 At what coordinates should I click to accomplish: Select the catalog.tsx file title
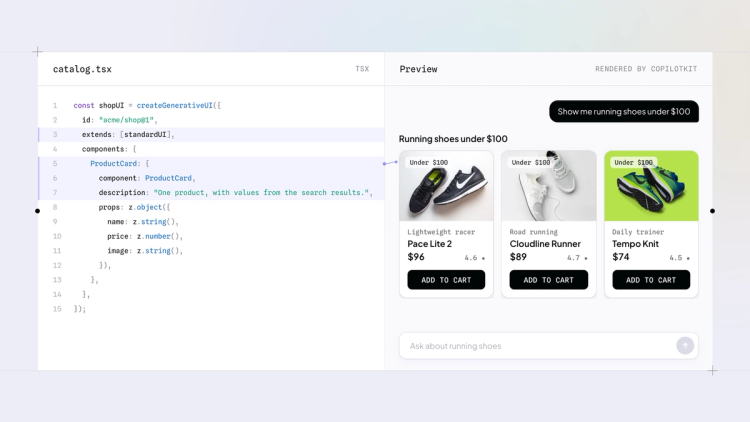82,69
